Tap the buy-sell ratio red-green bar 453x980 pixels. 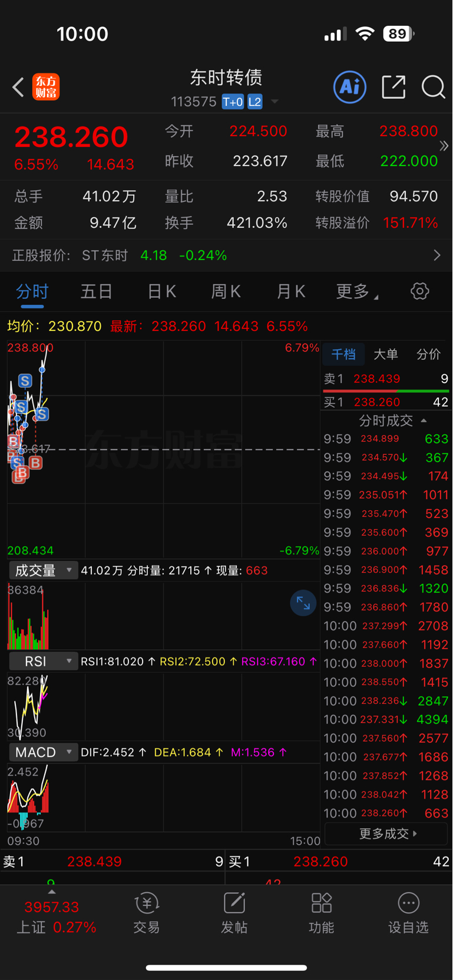pos(386,390)
